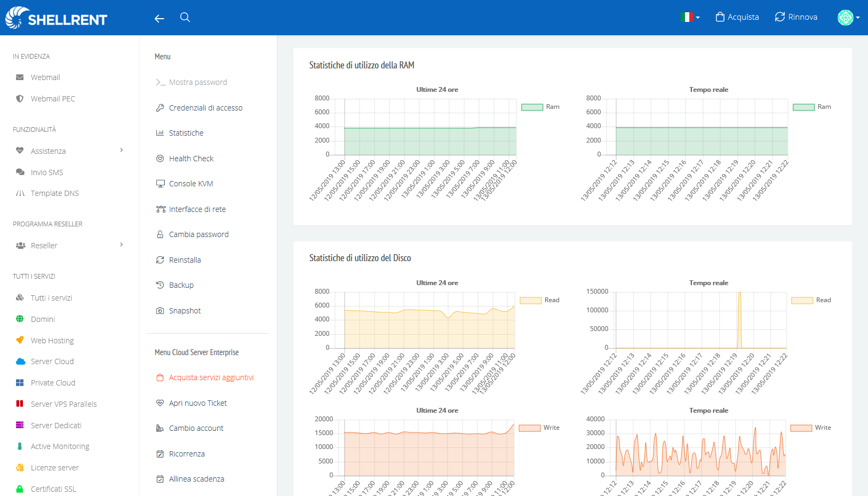The height and width of the screenshot is (496, 868).
Task: Click Apri nuovo Ticket link
Action: tap(191, 403)
